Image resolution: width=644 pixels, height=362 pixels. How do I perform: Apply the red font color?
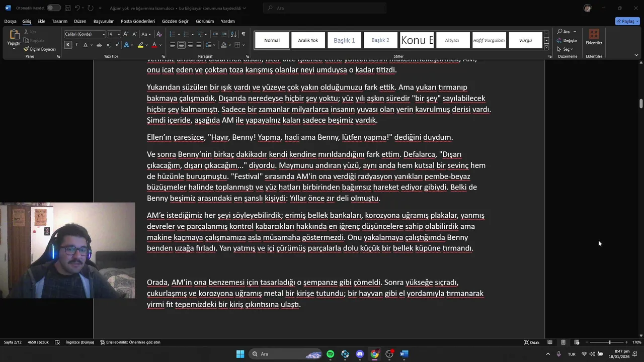154,45
